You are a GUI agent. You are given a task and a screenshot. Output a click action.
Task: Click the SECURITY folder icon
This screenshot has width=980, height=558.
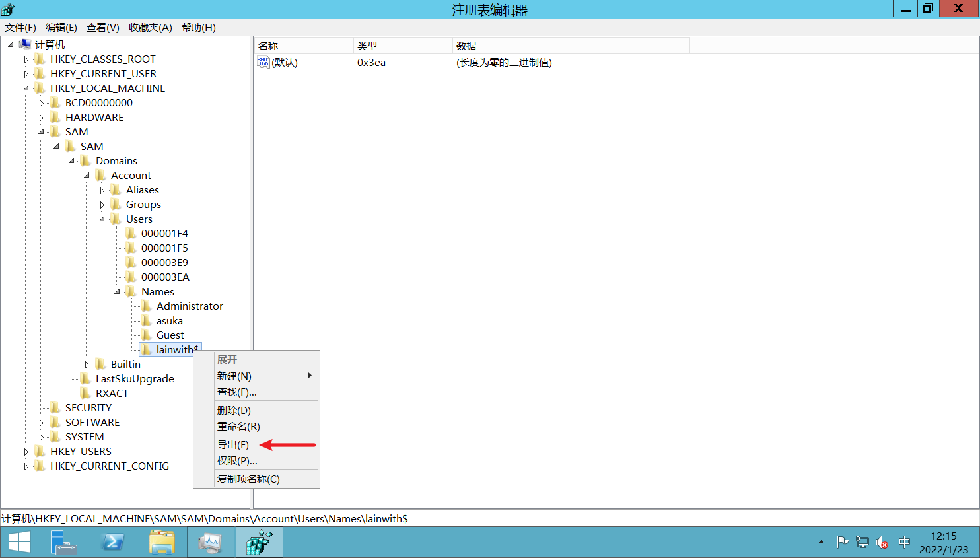pos(55,407)
